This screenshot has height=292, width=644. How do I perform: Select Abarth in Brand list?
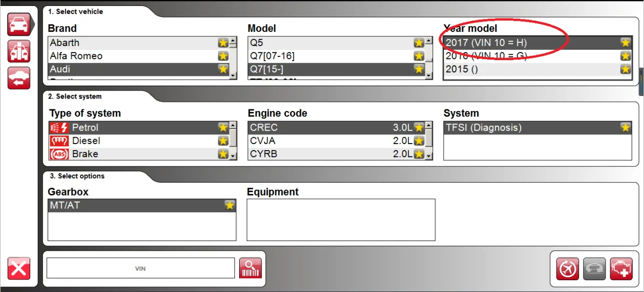pyautogui.click(x=139, y=43)
